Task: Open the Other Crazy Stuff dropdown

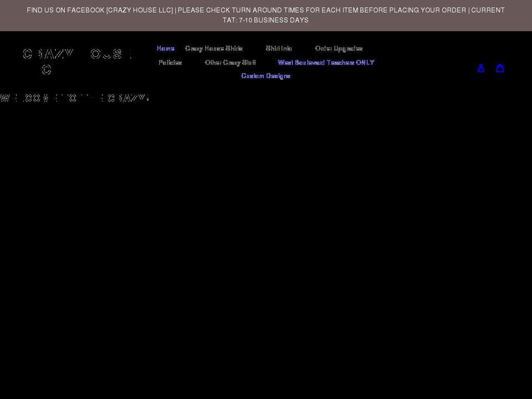Action: point(231,62)
